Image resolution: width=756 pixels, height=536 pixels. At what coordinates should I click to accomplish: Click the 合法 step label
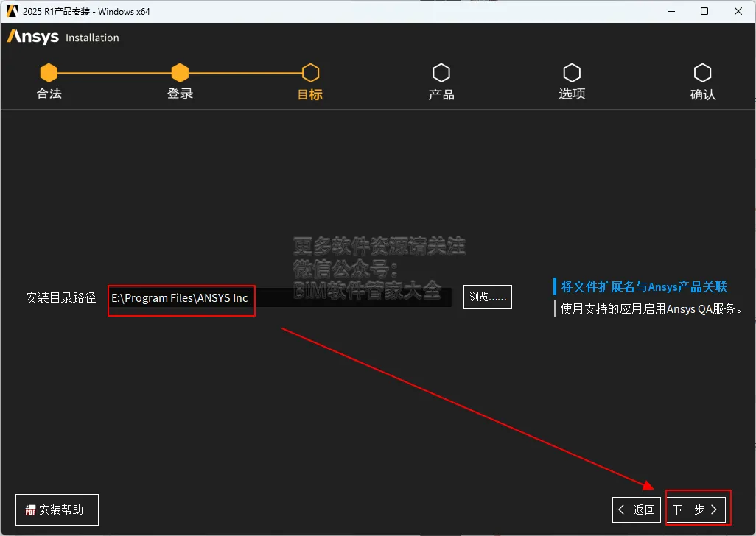[x=49, y=94]
